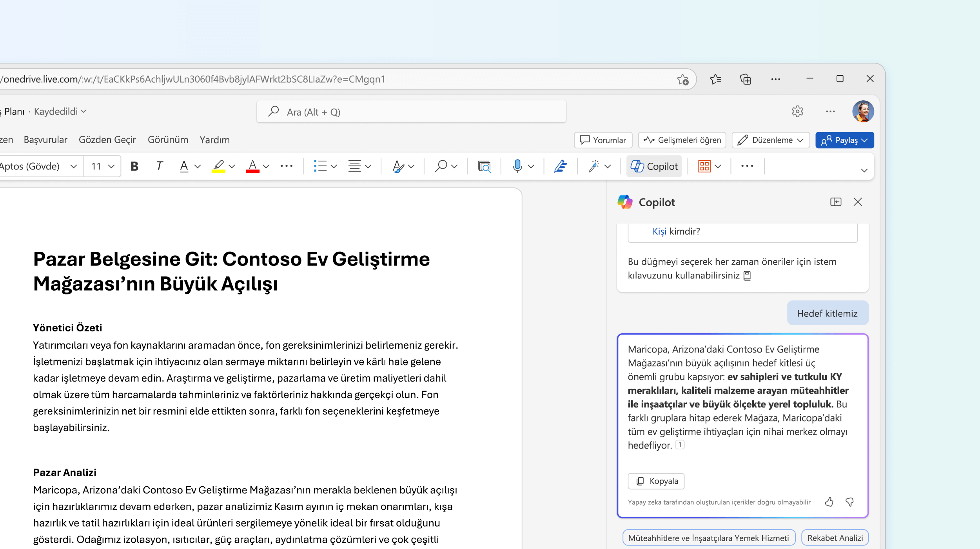Click the Styles icon
This screenshot has width=980, height=549.
click(x=398, y=166)
